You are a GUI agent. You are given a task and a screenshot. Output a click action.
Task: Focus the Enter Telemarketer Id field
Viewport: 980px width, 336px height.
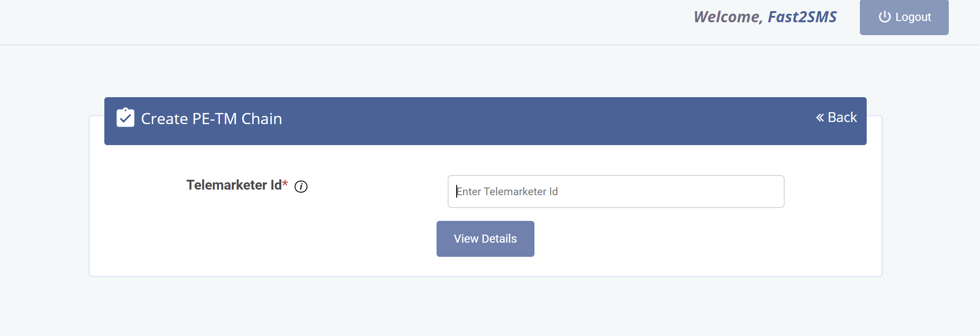tap(616, 191)
